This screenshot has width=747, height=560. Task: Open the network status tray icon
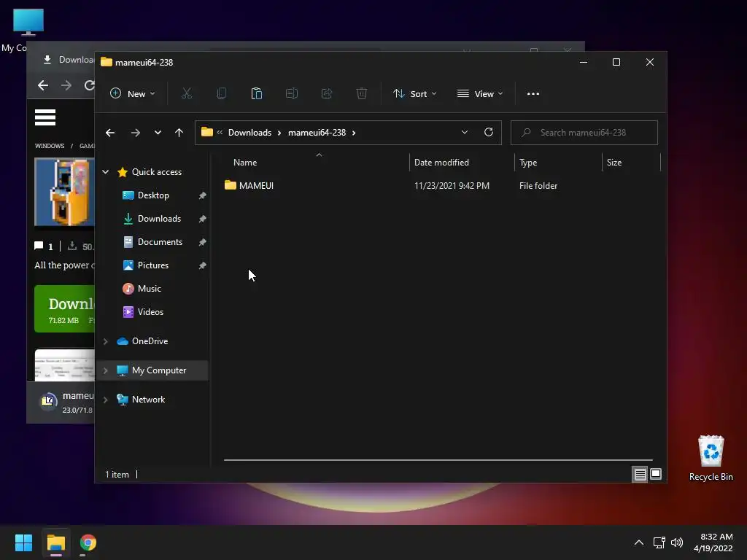click(x=659, y=542)
